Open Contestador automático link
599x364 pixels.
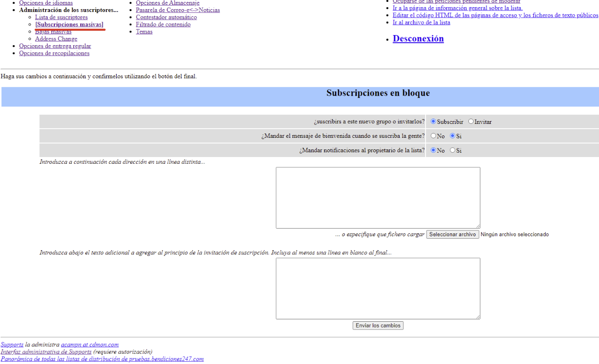pos(166,17)
